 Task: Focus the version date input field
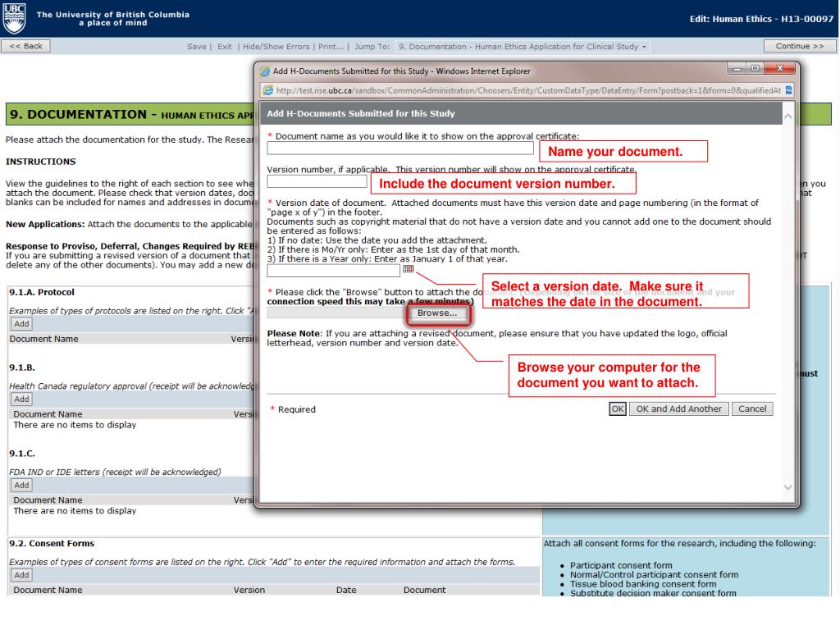(x=334, y=271)
